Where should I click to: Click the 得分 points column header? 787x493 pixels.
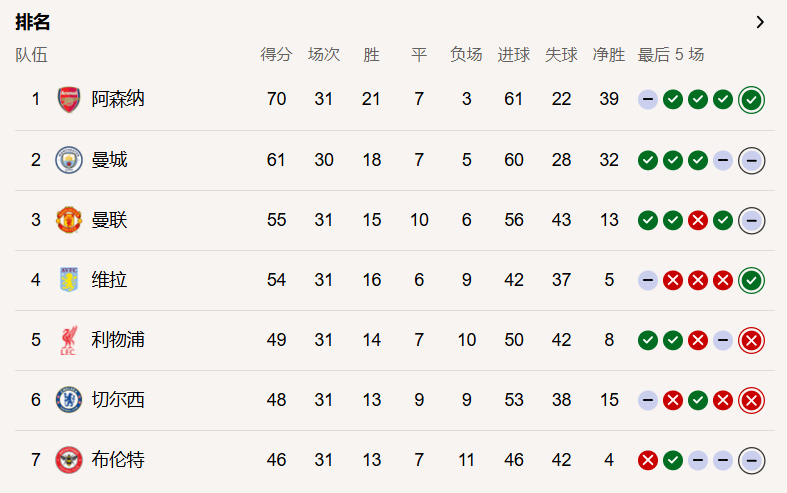coord(276,55)
